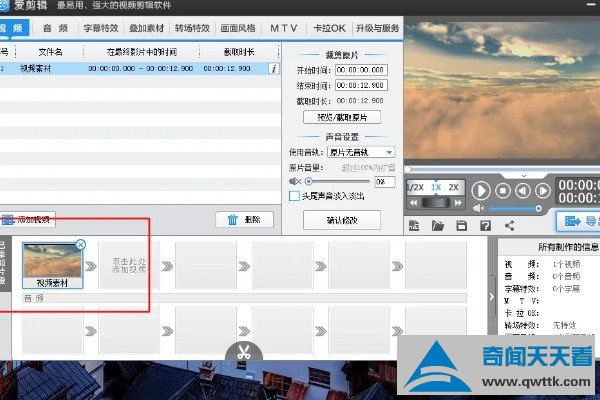
Task: Click the share icon below the player
Action: tap(509, 225)
